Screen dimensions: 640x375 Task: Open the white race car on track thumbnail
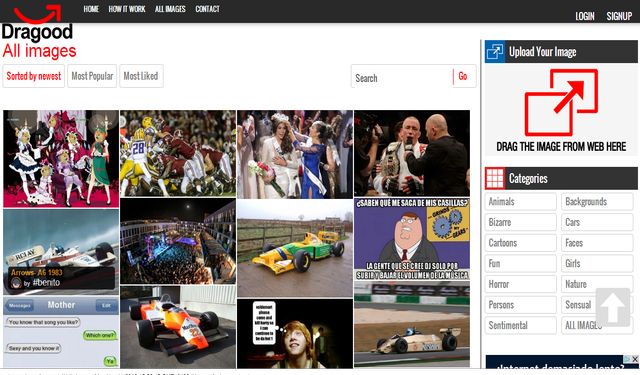(412, 324)
